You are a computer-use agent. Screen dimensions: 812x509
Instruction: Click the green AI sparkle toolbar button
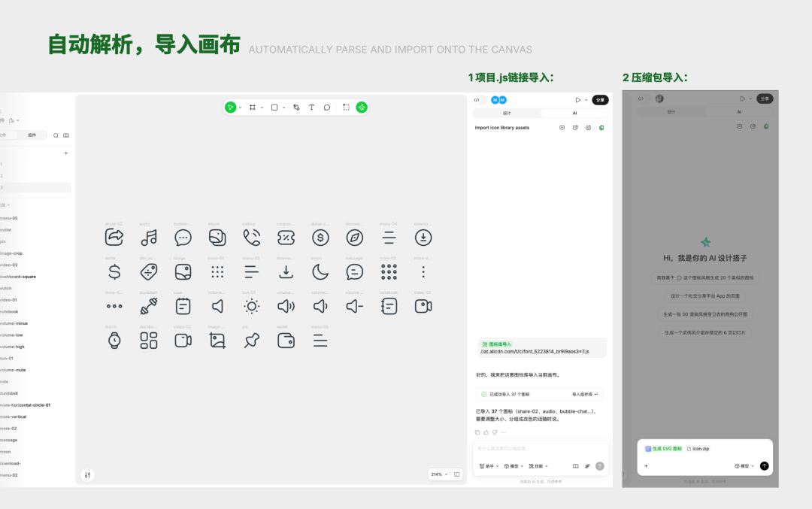tap(362, 108)
